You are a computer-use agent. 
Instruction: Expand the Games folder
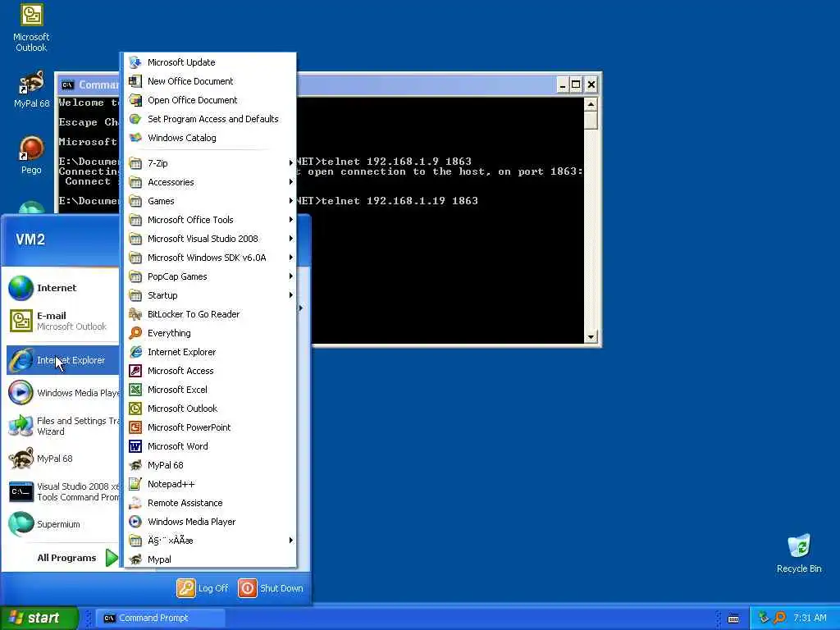(x=210, y=201)
